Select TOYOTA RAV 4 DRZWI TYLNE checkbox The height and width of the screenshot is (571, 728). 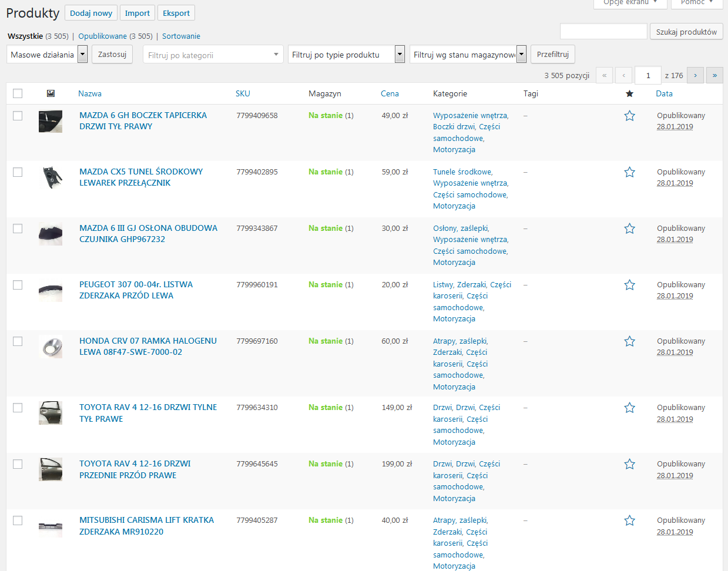[x=18, y=408]
